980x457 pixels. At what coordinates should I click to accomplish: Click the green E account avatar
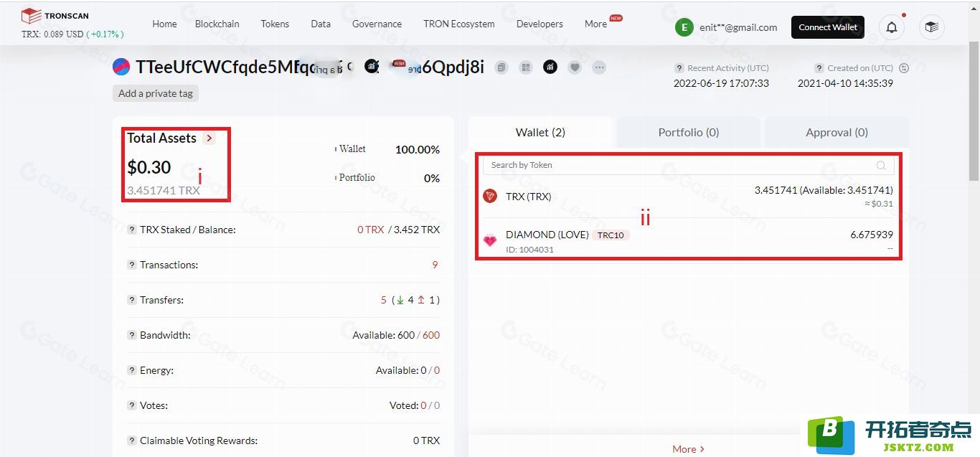tap(684, 27)
